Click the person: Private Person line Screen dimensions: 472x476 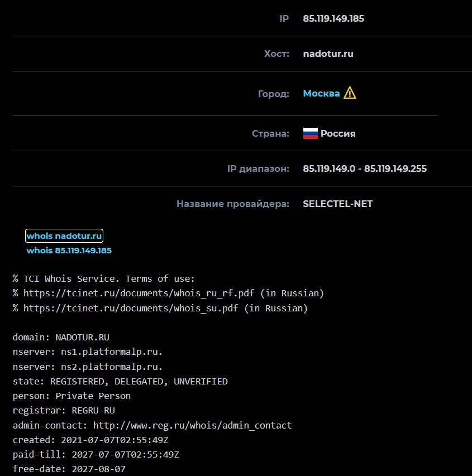tap(71, 396)
